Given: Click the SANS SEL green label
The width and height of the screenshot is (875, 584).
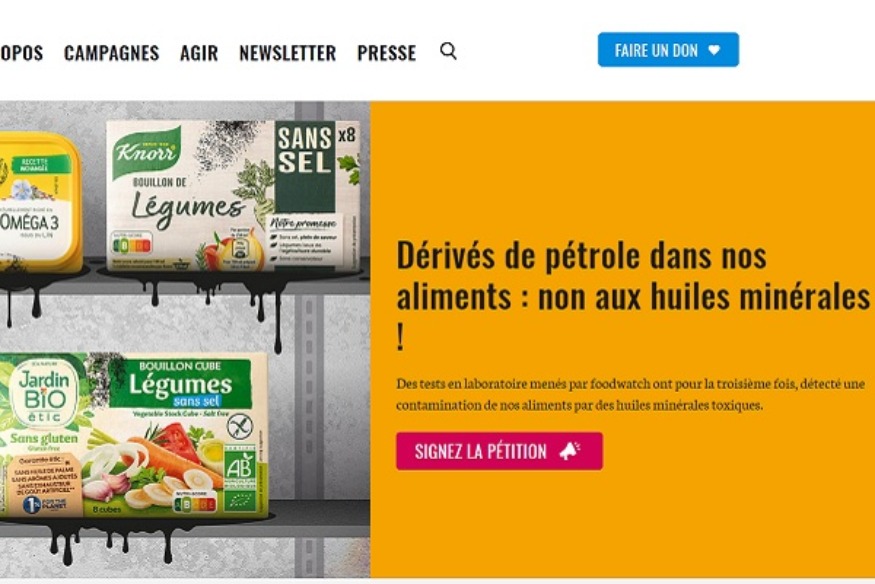Looking at the screenshot, I should [x=305, y=166].
